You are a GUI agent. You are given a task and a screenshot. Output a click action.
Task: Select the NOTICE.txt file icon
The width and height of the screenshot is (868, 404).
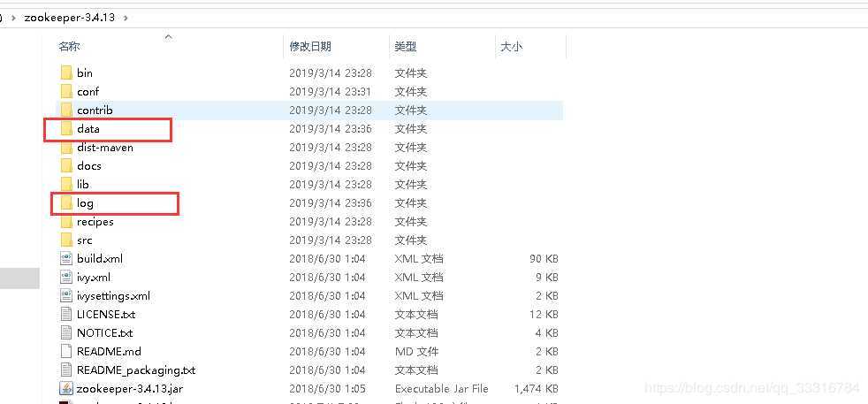[66, 332]
